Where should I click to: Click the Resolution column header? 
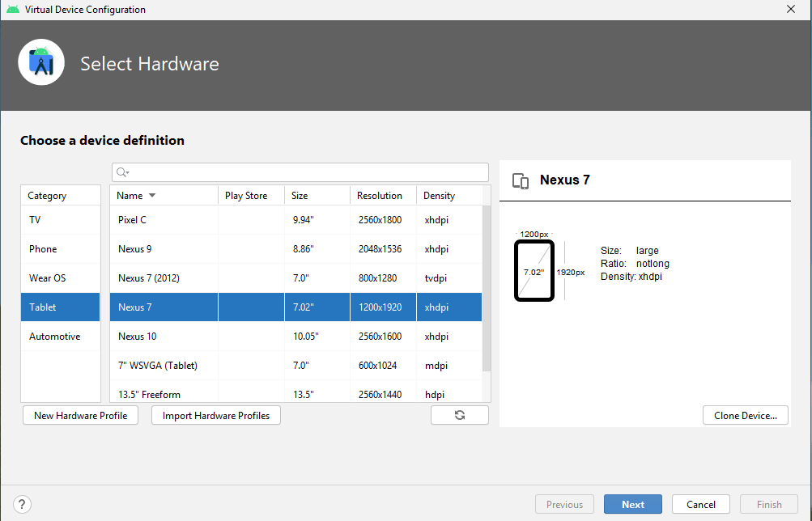383,196
